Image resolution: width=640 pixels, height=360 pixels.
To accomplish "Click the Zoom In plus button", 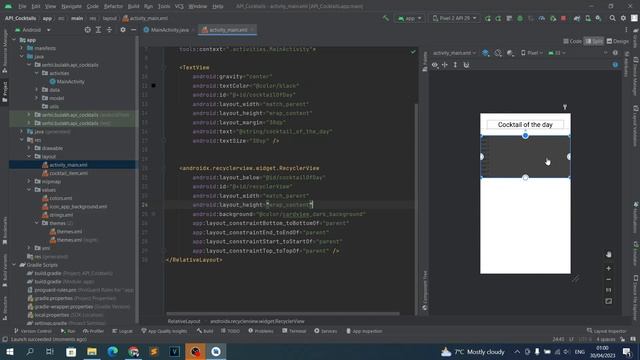I will (x=609, y=269).
